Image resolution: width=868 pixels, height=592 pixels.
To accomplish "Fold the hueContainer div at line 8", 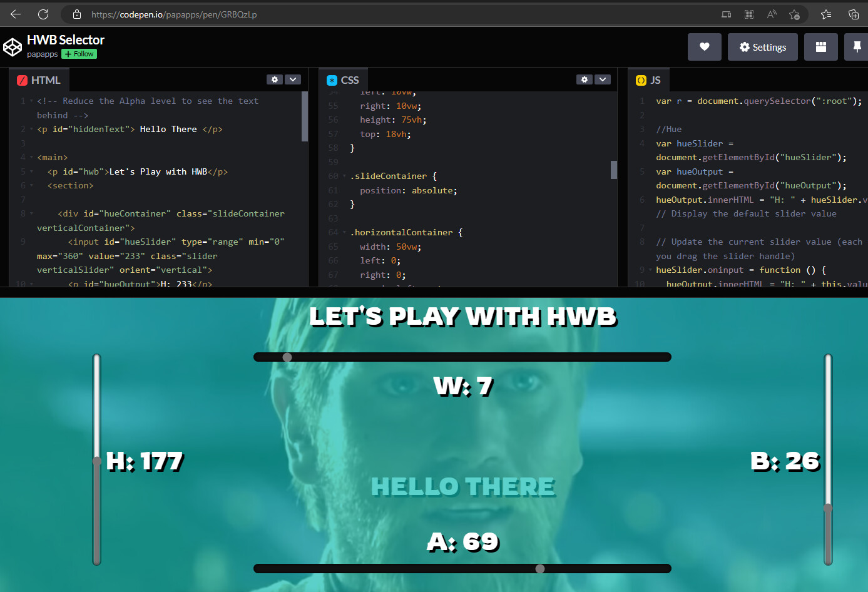I will 31,213.
